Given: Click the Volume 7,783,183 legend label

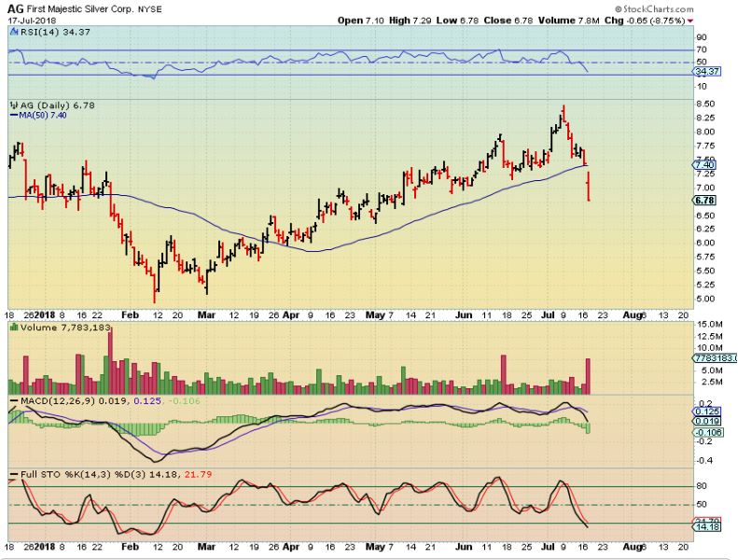Looking at the screenshot, I should 66,328.
